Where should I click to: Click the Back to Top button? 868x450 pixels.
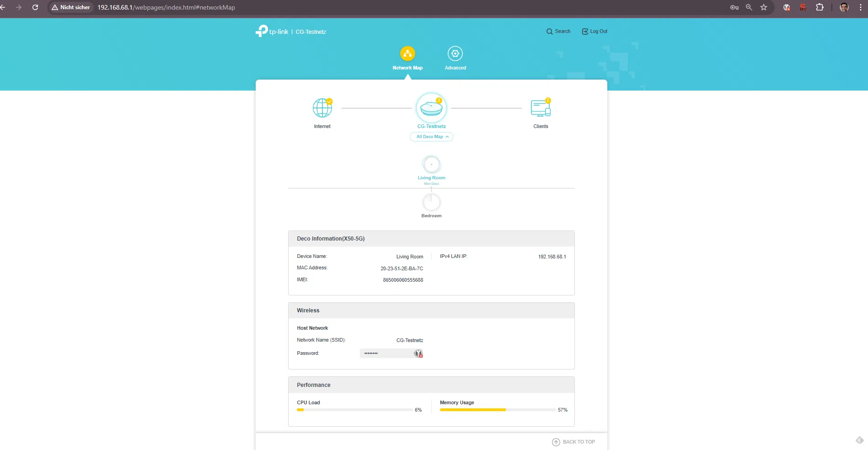[573, 442]
